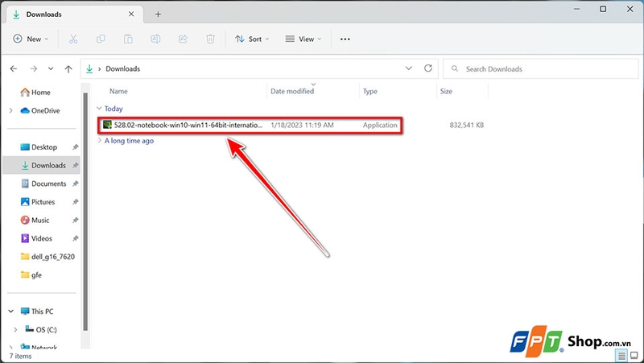Click Downloads in the address bar

123,68
